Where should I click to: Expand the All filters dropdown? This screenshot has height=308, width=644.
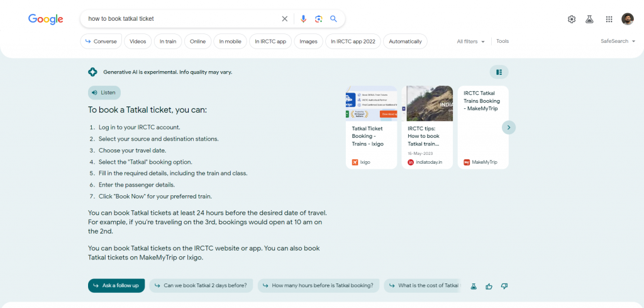(x=471, y=42)
